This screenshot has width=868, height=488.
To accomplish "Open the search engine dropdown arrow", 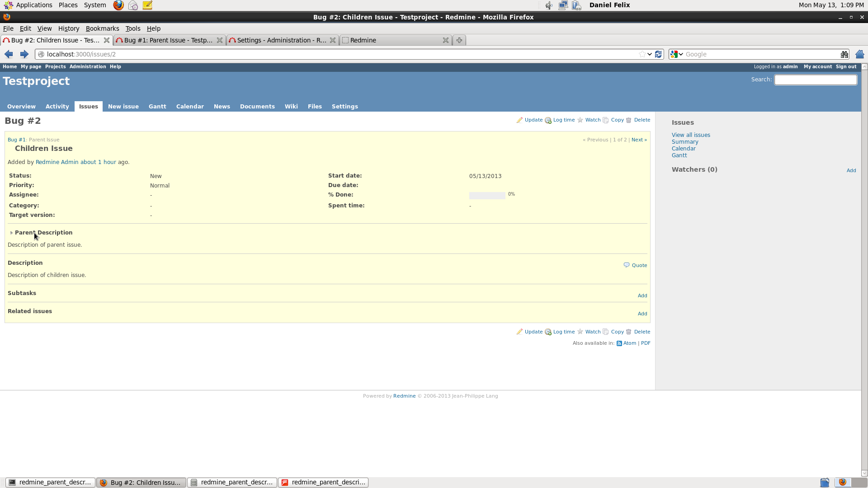I will pyautogui.click(x=681, y=54).
